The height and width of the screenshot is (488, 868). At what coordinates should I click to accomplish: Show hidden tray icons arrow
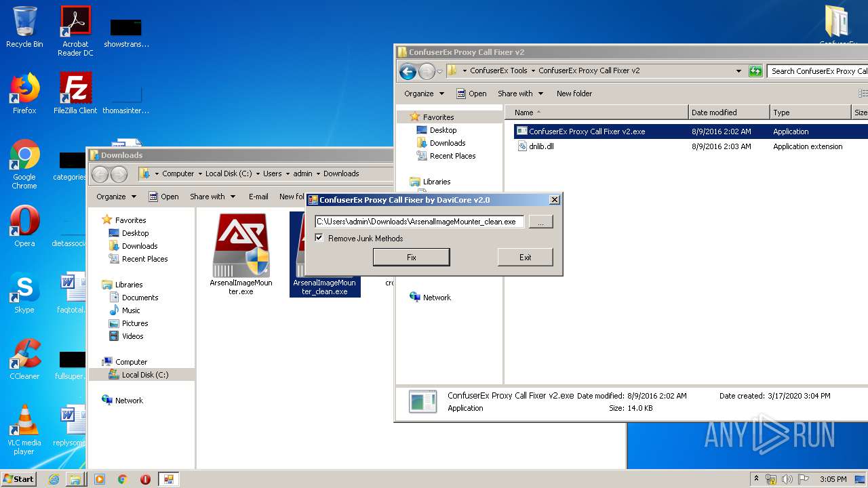point(755,479)
